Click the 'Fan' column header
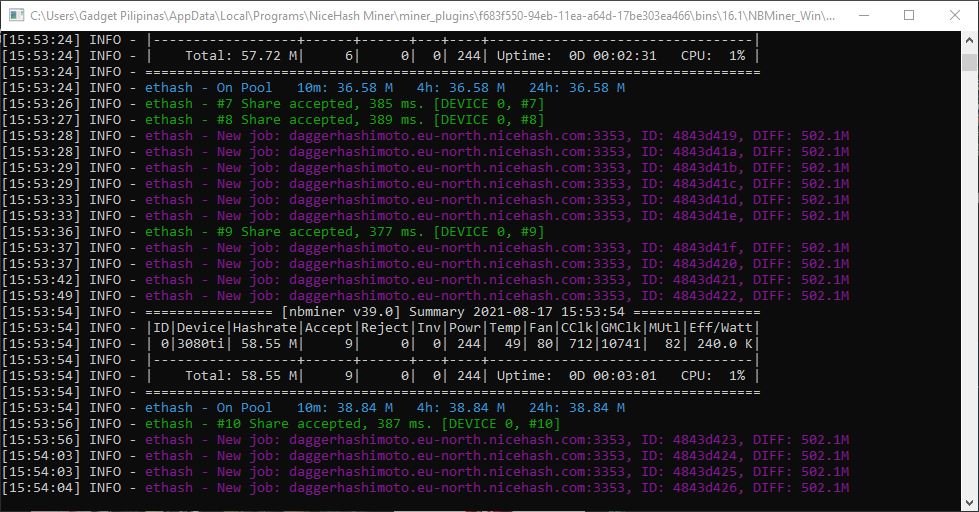Image resolution: width=979 pixels, height=512 pixels. (541, 328)
